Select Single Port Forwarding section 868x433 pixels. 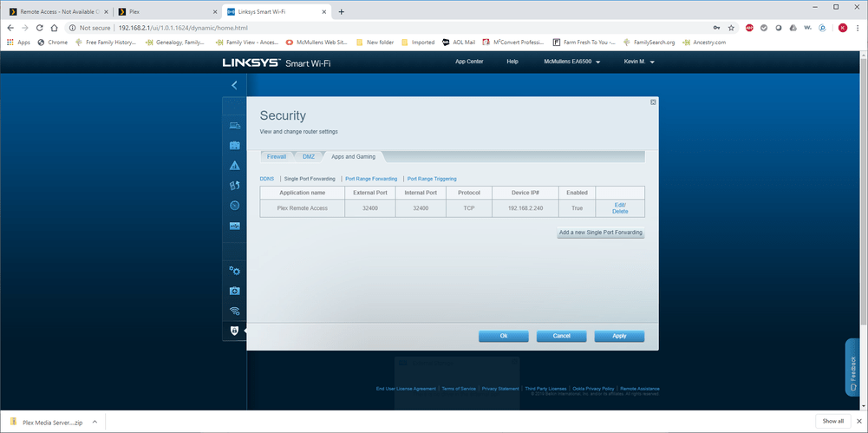click(x=310, y=179)
